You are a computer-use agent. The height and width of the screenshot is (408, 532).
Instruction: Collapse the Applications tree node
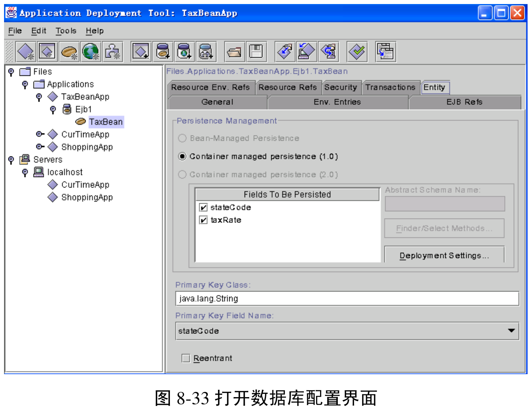(25, 84)
